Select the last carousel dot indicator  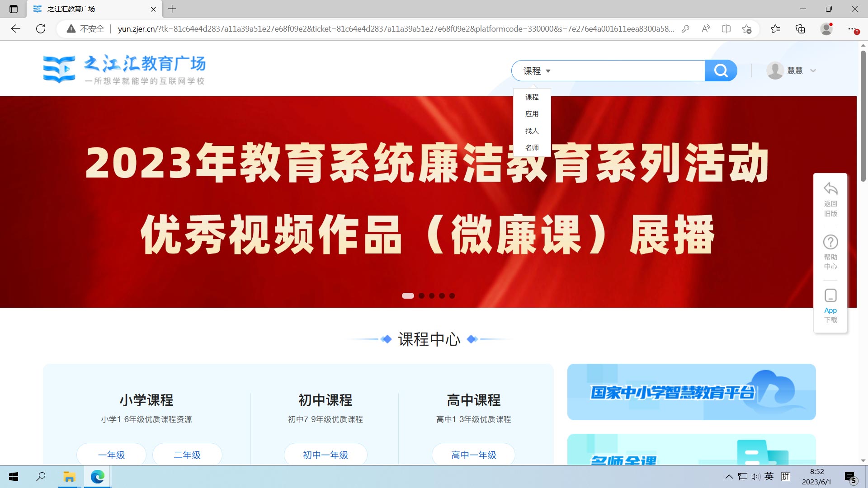coord(452,296)
